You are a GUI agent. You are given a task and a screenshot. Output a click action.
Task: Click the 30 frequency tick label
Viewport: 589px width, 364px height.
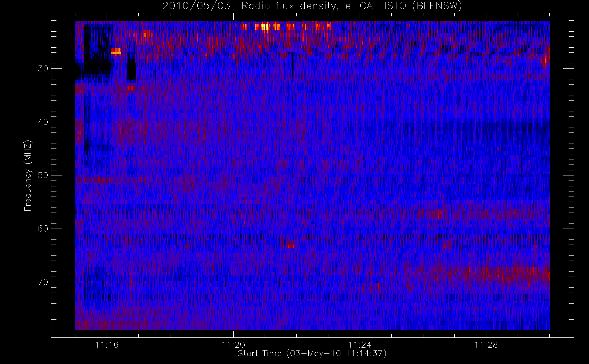click(43, 69)
